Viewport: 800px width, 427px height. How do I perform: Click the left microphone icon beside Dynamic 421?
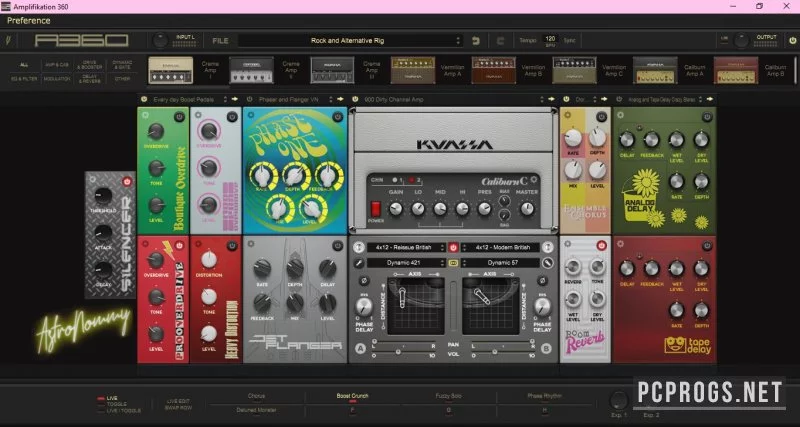point(359,263)
